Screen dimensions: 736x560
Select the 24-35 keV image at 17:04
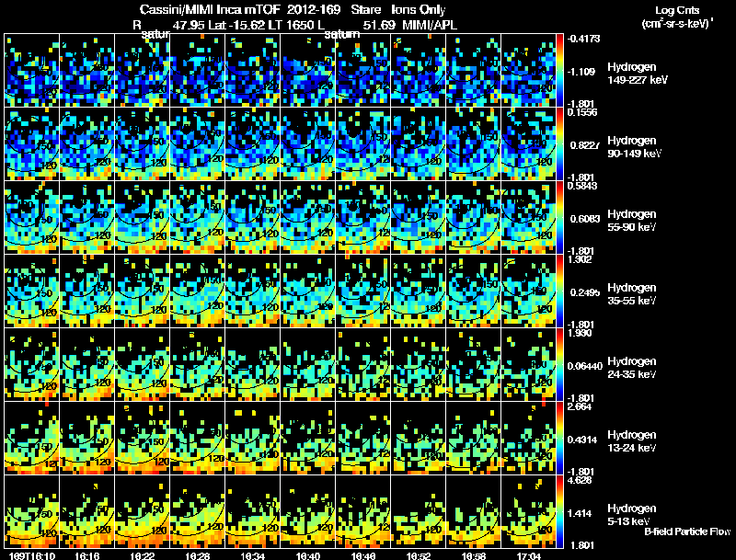tap(528, 364)
